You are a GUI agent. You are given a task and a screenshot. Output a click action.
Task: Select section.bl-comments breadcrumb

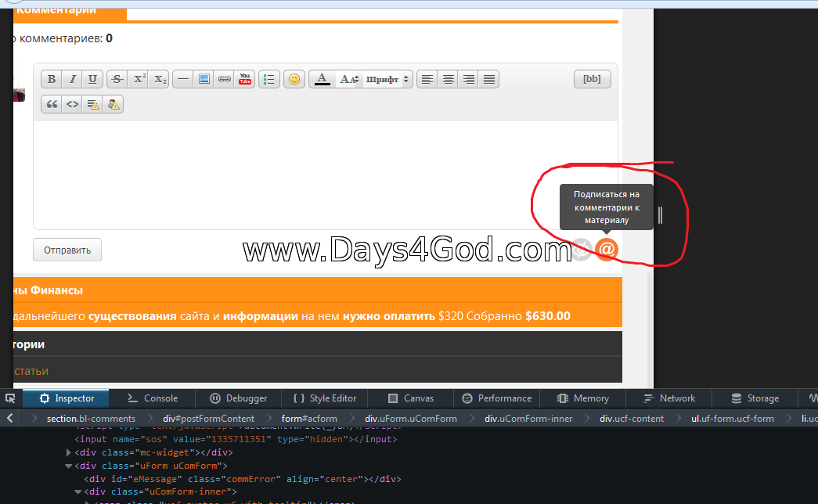tap(91, 419)
